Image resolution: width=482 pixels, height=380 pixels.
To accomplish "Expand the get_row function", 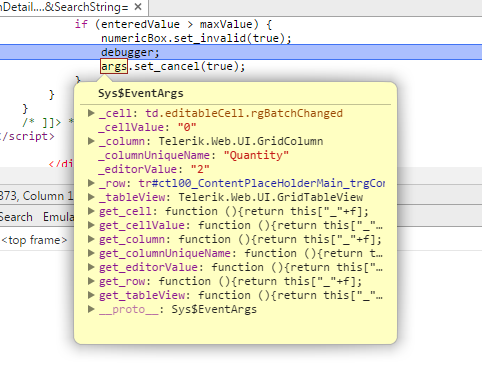I will pyautogui.click(x=91, y=281).
